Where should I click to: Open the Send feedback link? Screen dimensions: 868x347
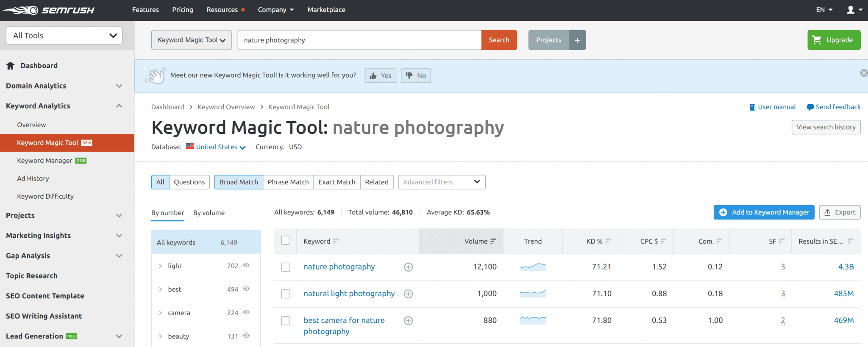tap(834, 107)
